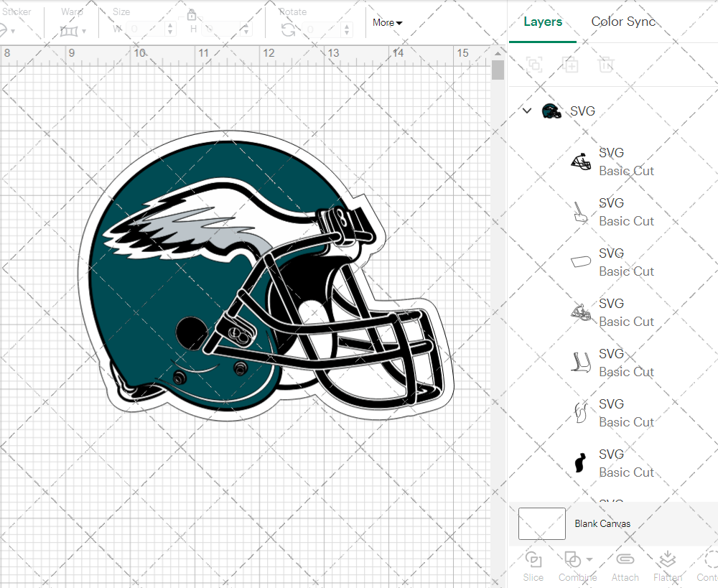Open the Combine dropdown arrow
Screen dimensions: 718x588
pyautogui.click(x=589, y=560)
